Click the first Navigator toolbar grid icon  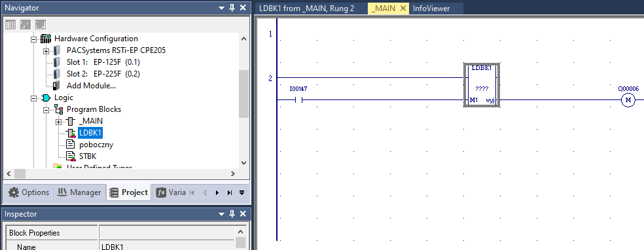tap(10, 25)
